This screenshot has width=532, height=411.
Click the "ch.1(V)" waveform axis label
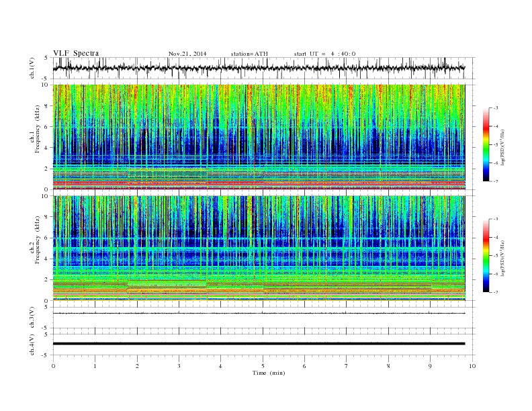32,69
